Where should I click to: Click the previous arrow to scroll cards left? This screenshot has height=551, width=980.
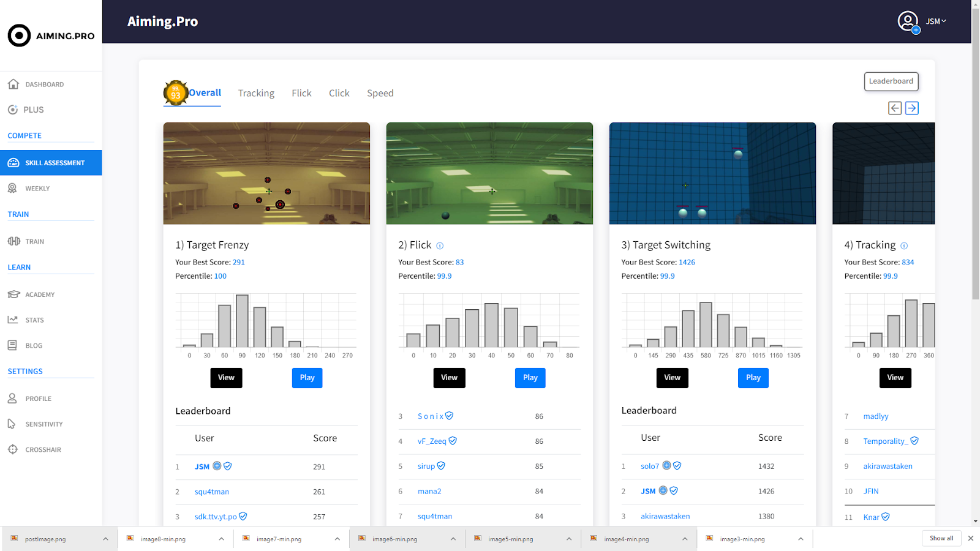[895, 108]
